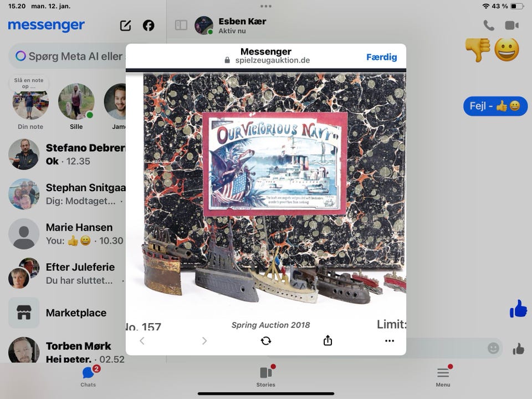532x399 pixels.
Task: Tap the messenger logo title
Action: 46,25
